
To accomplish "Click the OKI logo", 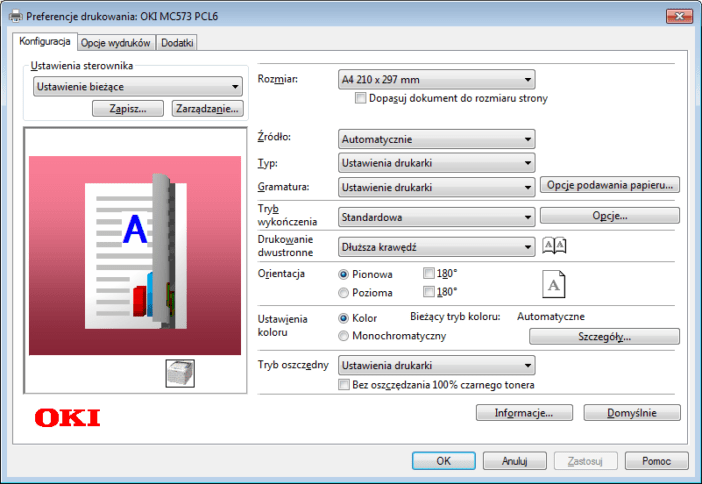I will (68, 418).
